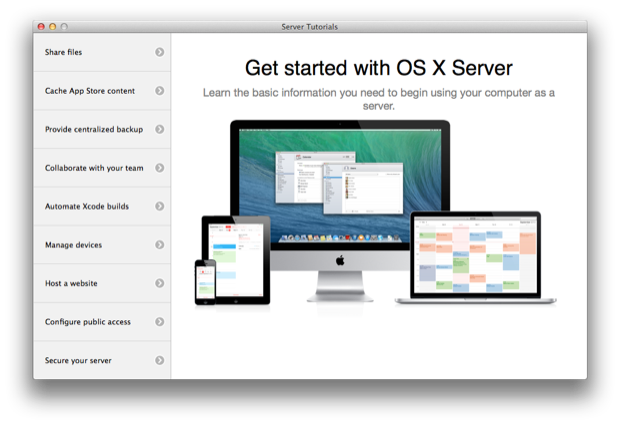The width and height of the screenshot is (620, 425).
Task: Open the Manage devices tutorial
Action: tap(102, 245)
